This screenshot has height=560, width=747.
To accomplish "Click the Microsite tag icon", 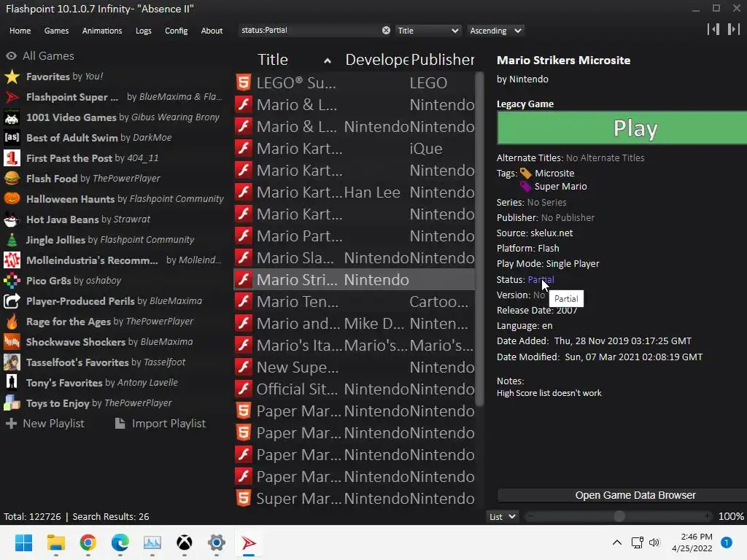I will pos(525,174).
